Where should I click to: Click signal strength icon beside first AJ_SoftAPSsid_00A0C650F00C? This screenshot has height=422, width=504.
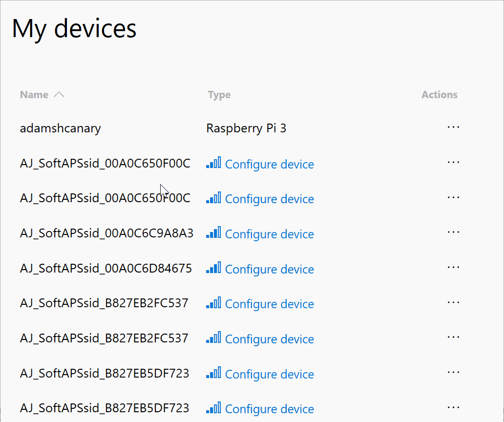coord(213,163)
